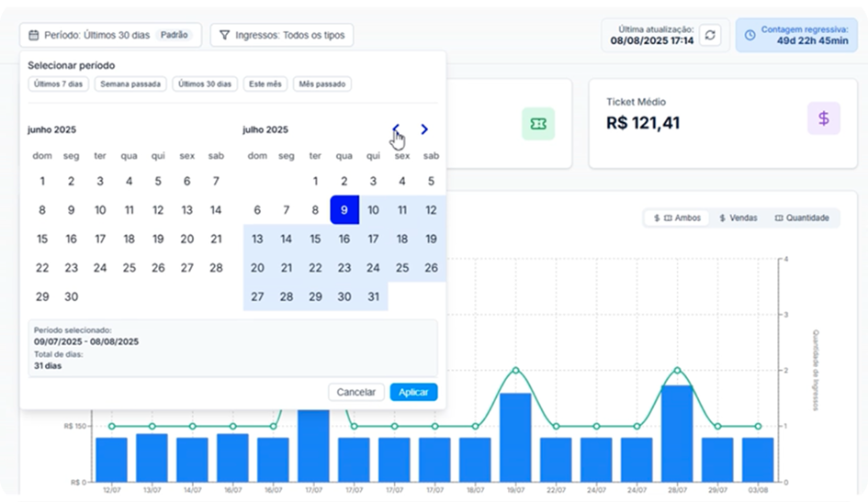Screen dimensions: 868x502
Task: Click the clock icon in Contagem regressiva
Action: (750, 35)
